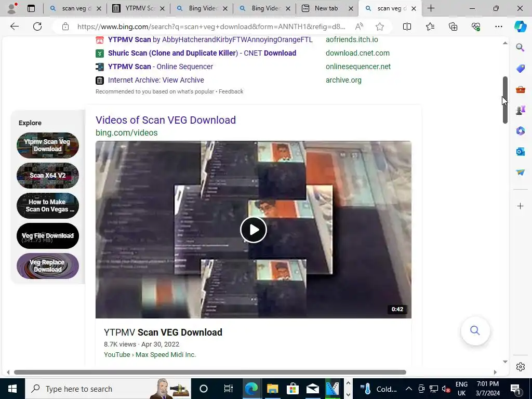Open Read aloud in address bar

pyautogui.click(x=359, y=26)
